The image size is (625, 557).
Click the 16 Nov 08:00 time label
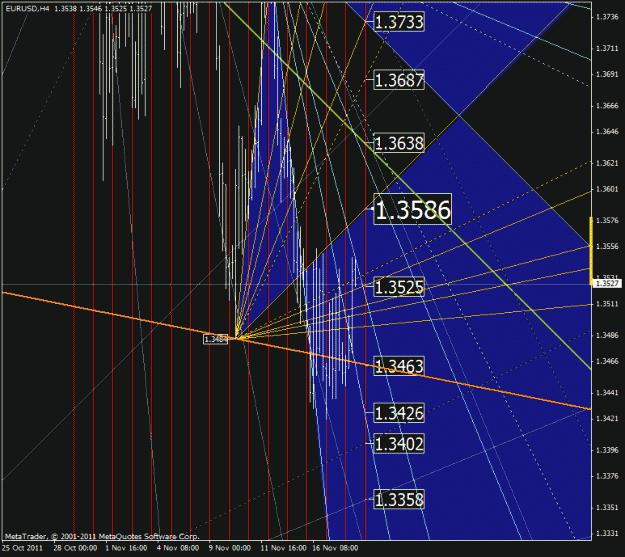[x=335, y=548]
